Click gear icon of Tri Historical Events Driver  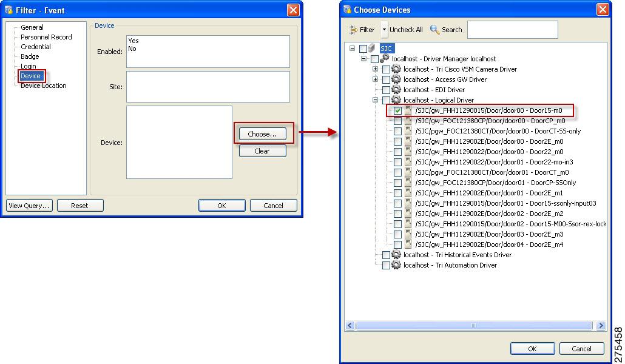pos(396,255)
